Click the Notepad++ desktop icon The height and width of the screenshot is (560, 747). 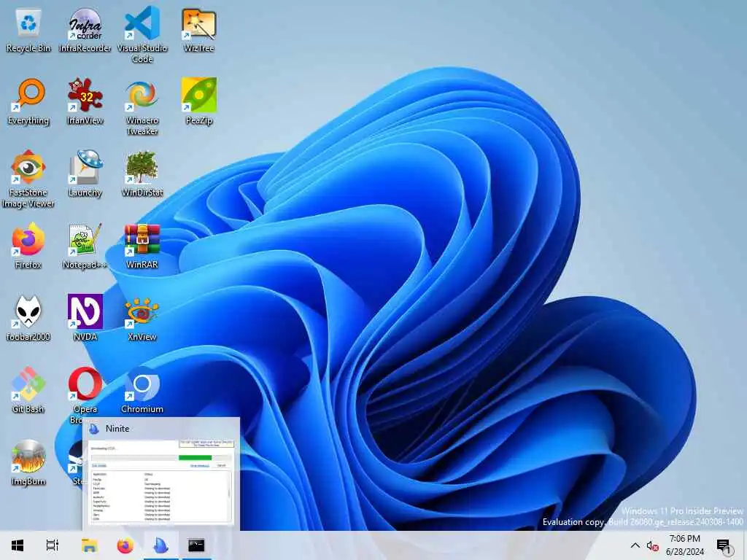click(x=85, y=246)
